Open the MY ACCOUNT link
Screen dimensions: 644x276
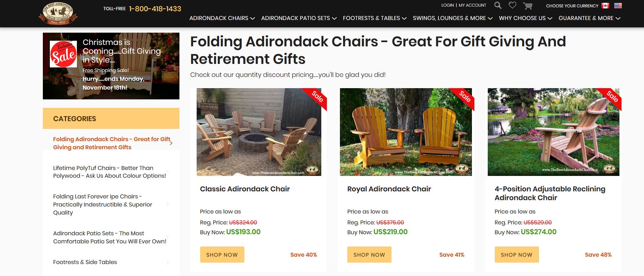pos(472,5)
